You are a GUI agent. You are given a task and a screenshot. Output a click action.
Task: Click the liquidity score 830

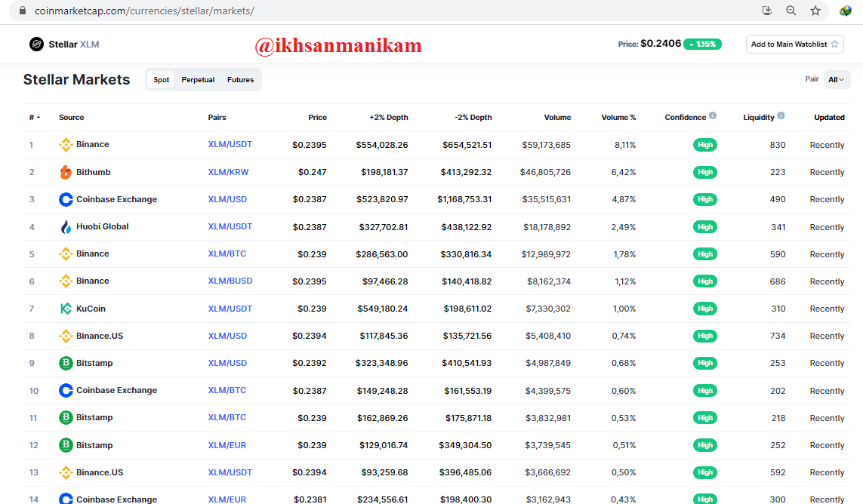[778, 146]
